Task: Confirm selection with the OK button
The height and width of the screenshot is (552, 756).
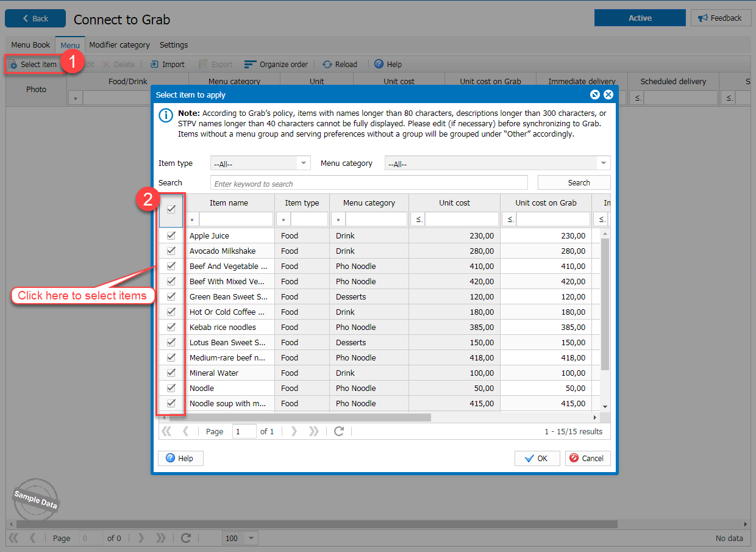Action: [537, 459]
